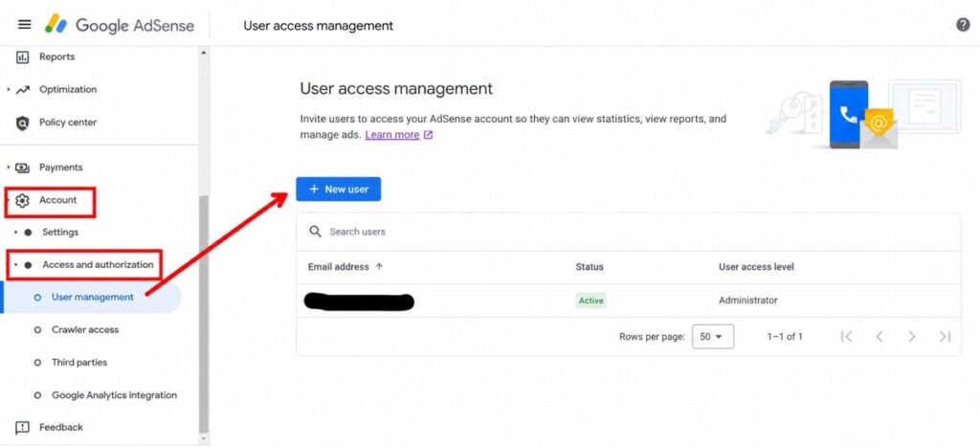This screenshot has width=980, height=447.
Task: Follow the Learn more link
Action: click(x=391, y=135)
